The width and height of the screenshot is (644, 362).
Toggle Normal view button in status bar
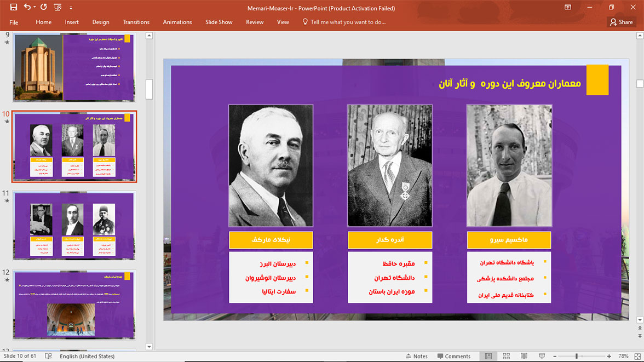pos(488,356)
